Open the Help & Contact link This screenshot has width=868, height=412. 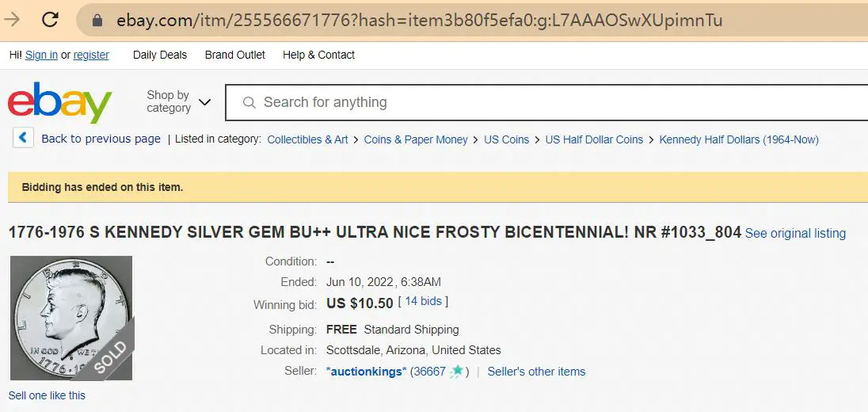click(318, 55)
